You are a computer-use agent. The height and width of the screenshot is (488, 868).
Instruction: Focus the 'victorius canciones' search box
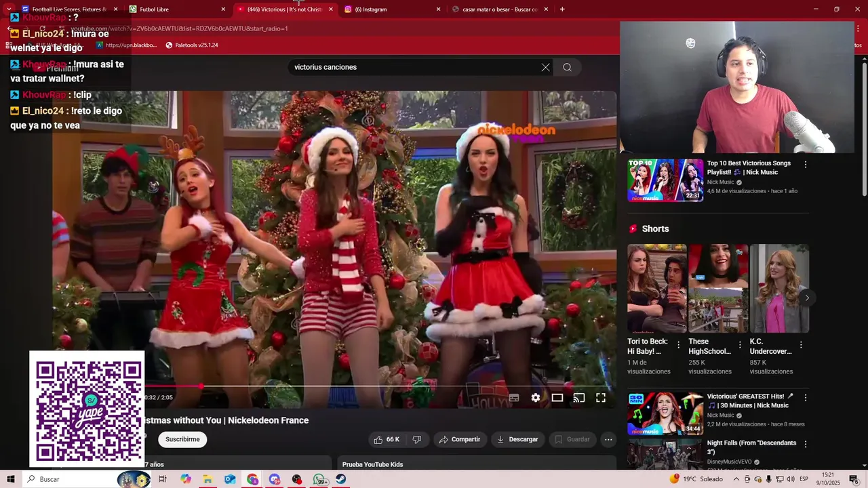414,67
